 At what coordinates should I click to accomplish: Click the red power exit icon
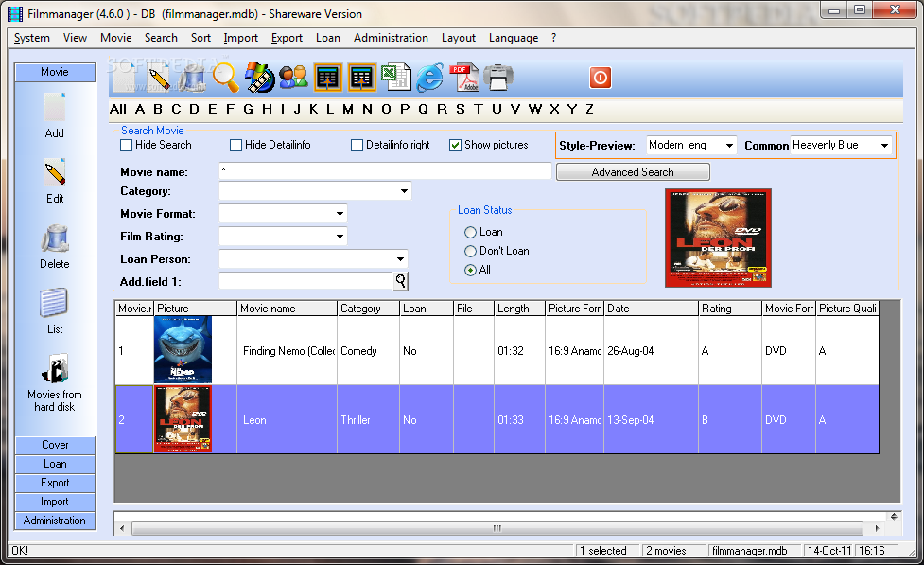[600, 78]
